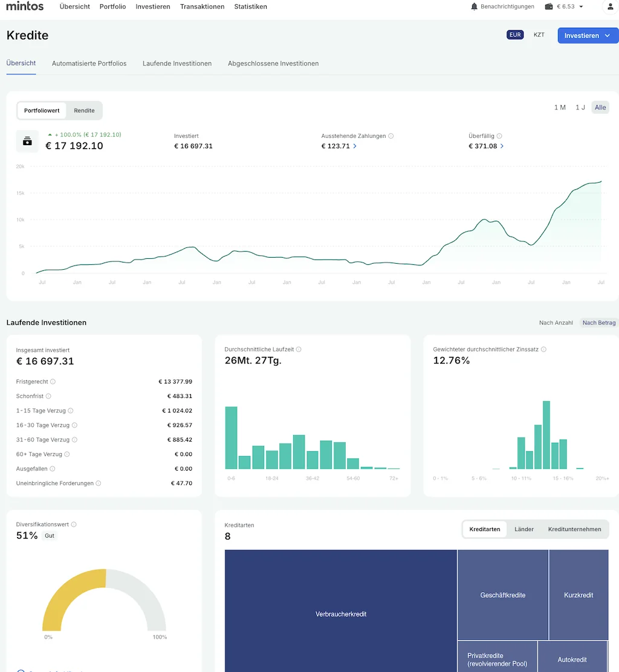Image resolution: width=619 pixels, height=672 pixels.
Task: Click info icon next to Durchschnittliche Laufzeit
Action: (x=299, y=350)
